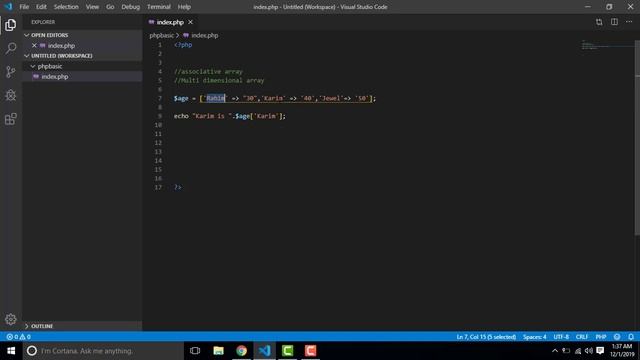Open the Edit menu
This screenshot has height=360, width=640.
pyautogui.click(x=41, y=7)
